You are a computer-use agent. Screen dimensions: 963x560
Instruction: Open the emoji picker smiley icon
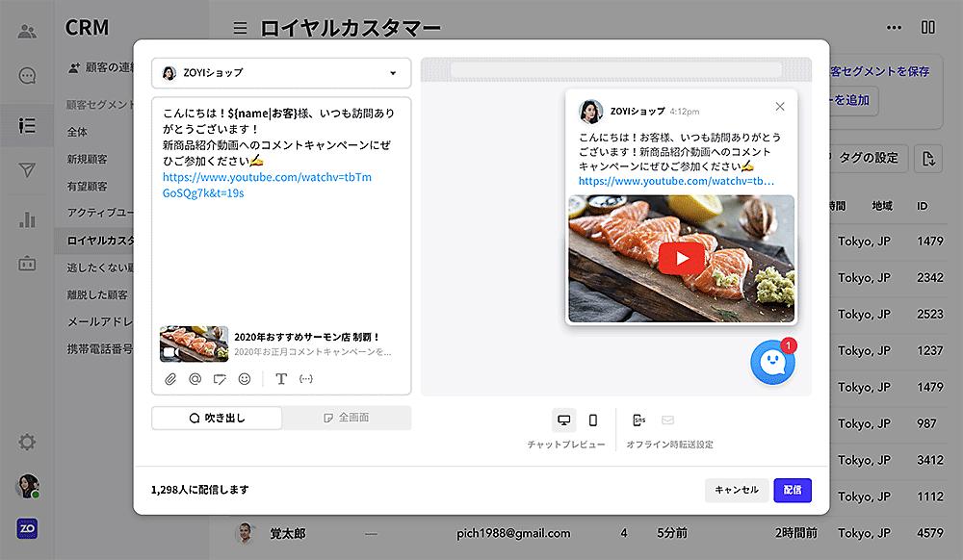[x=245, y=379]
